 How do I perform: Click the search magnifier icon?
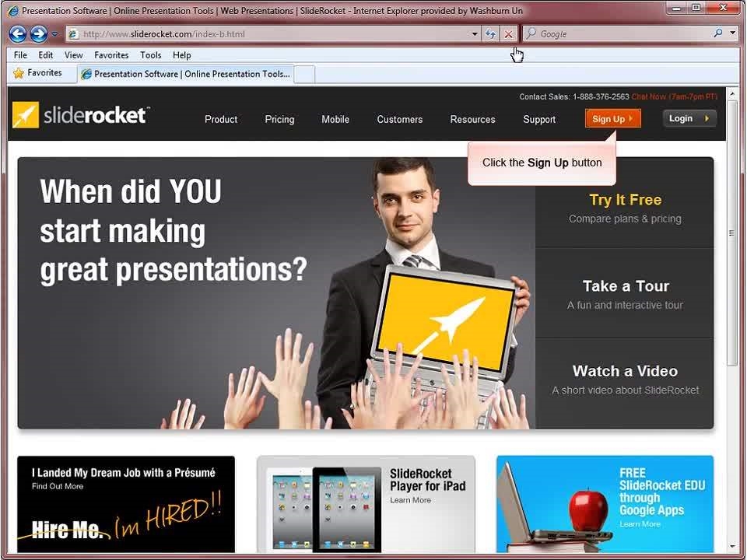click(x=718, y=33)
